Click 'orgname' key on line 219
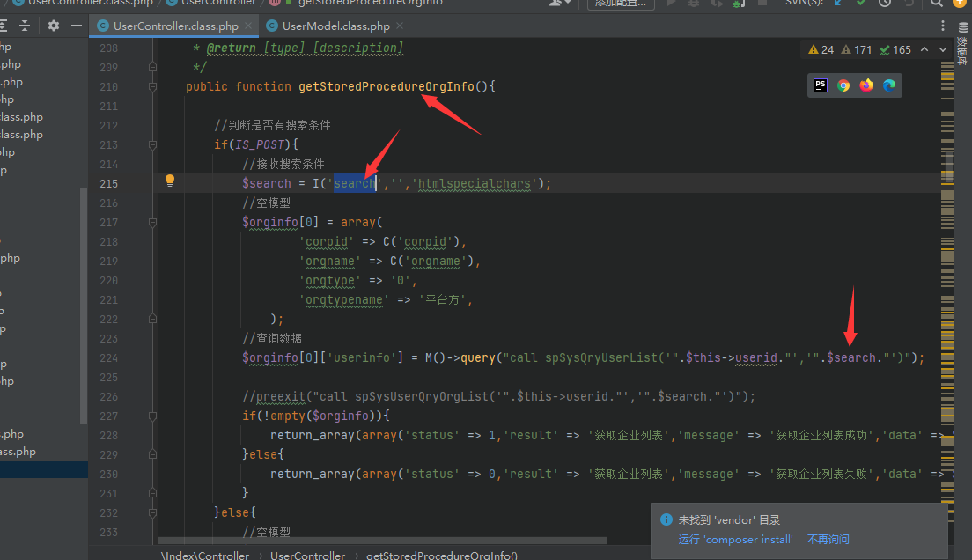Screen dimensions: 972x560 coord(330,262)
